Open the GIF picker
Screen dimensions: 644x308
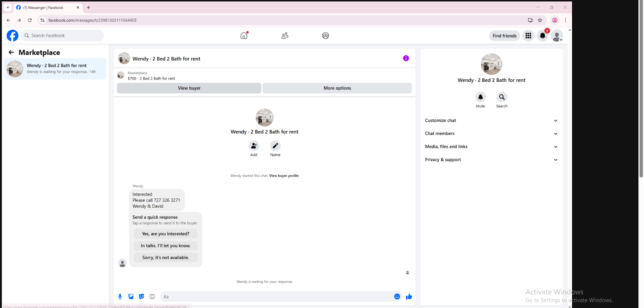(x=152, y=297)
